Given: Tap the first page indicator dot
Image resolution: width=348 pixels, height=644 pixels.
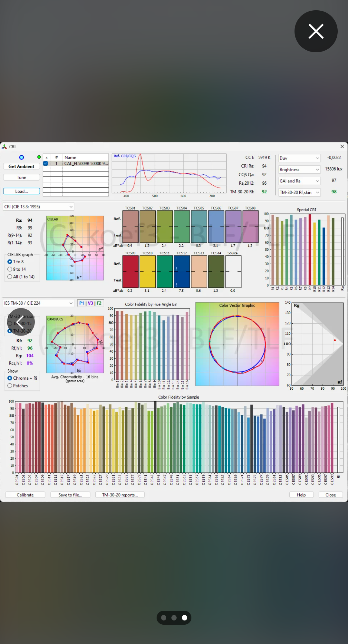Looking at the screenshot, I should point(164,618).
